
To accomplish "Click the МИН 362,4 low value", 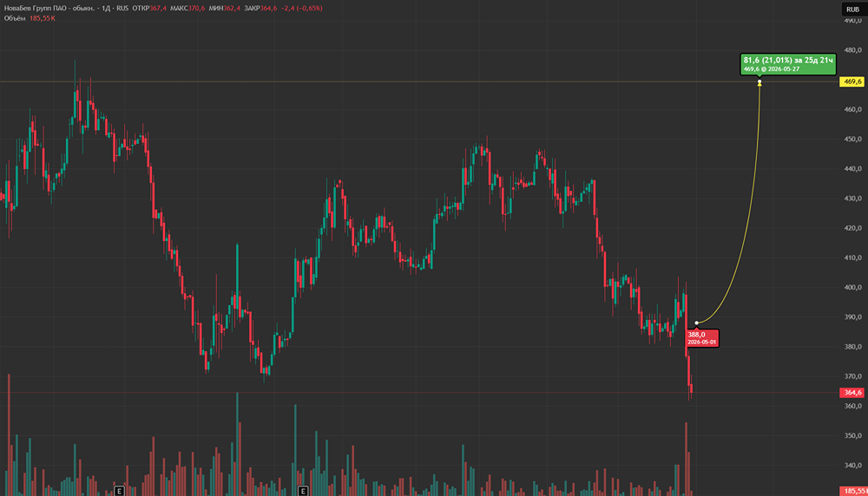I will [x=225, y=9].
